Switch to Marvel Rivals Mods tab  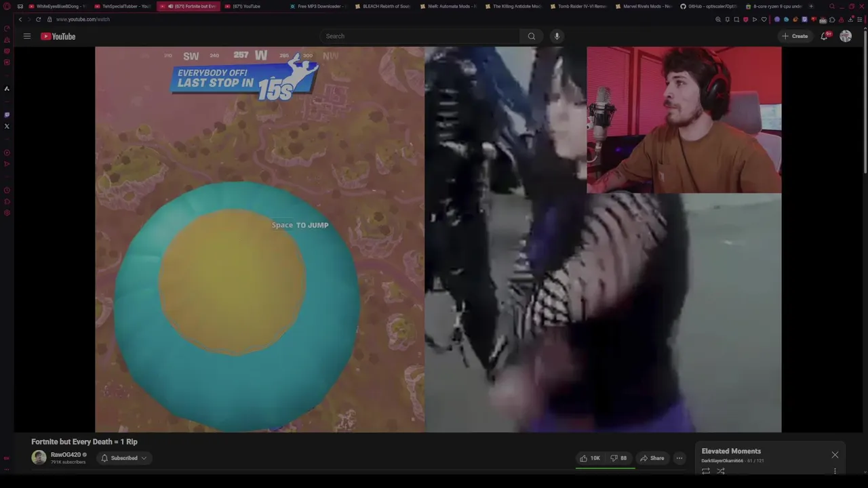[644, 6]
